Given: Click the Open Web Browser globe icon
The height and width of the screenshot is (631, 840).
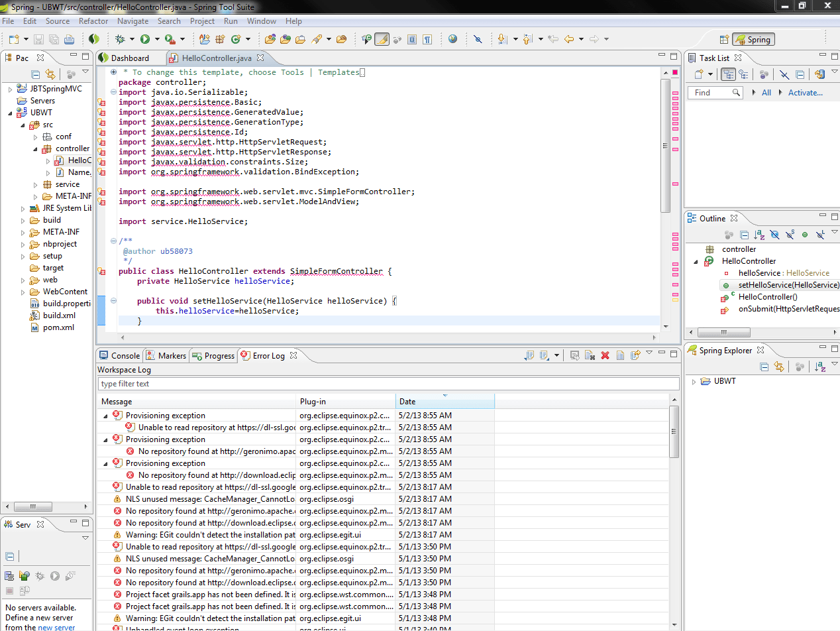Looking at the screenshot, I should (x=452, y=40).
